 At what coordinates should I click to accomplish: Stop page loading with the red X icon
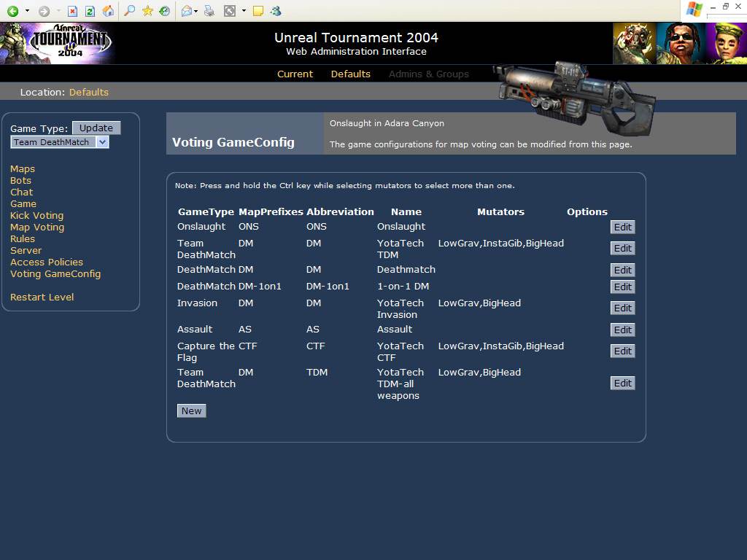[x=72, y=11]
